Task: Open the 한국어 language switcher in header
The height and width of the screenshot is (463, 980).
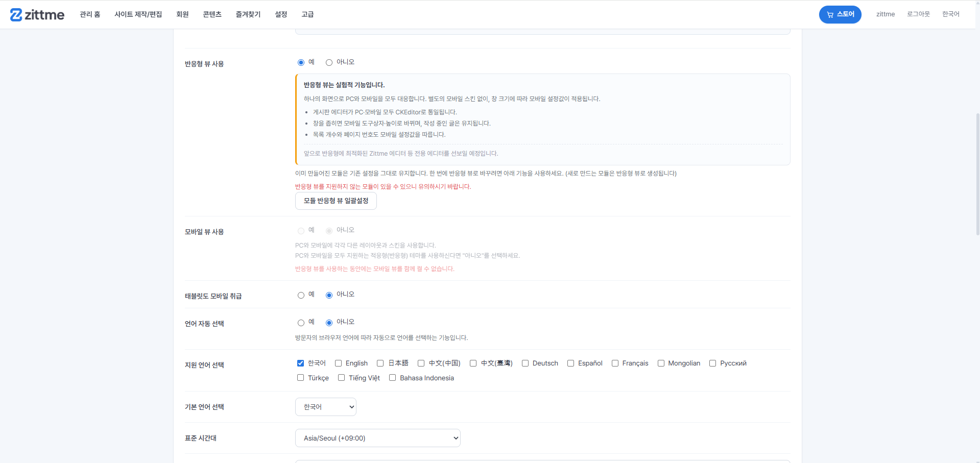Action: click(950, 14)
